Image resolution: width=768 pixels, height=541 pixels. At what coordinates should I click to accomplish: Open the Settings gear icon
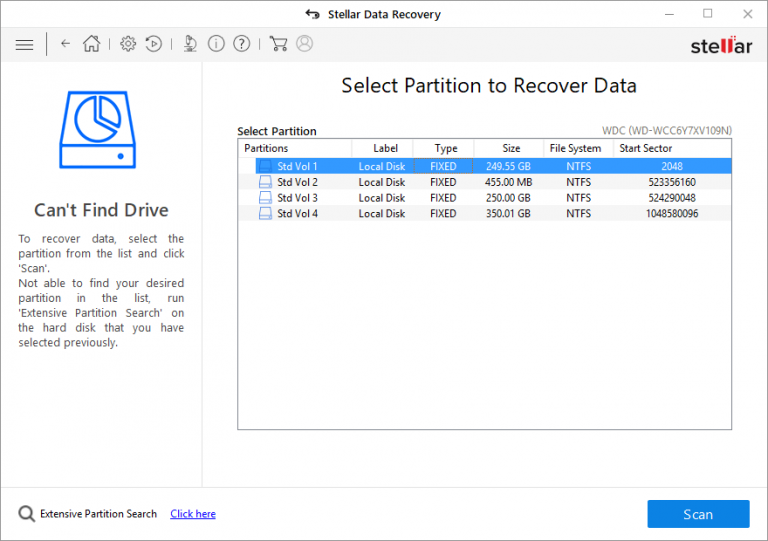coord(128,44)
